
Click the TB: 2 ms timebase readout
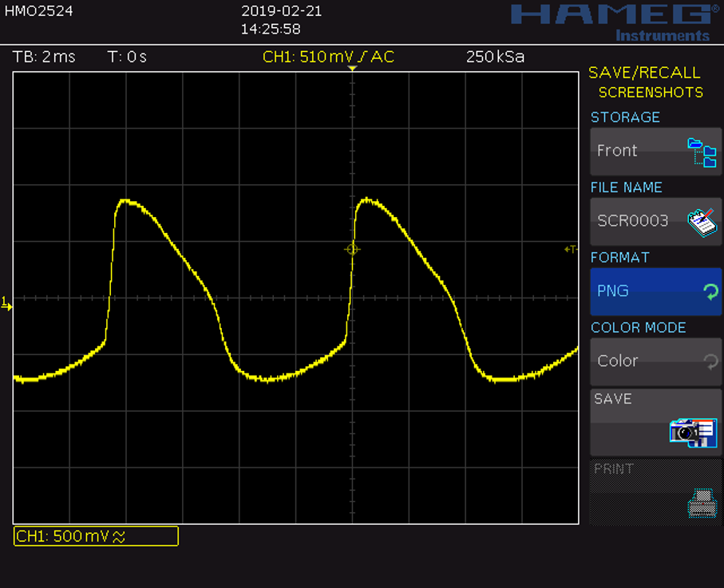pos(44,57)
